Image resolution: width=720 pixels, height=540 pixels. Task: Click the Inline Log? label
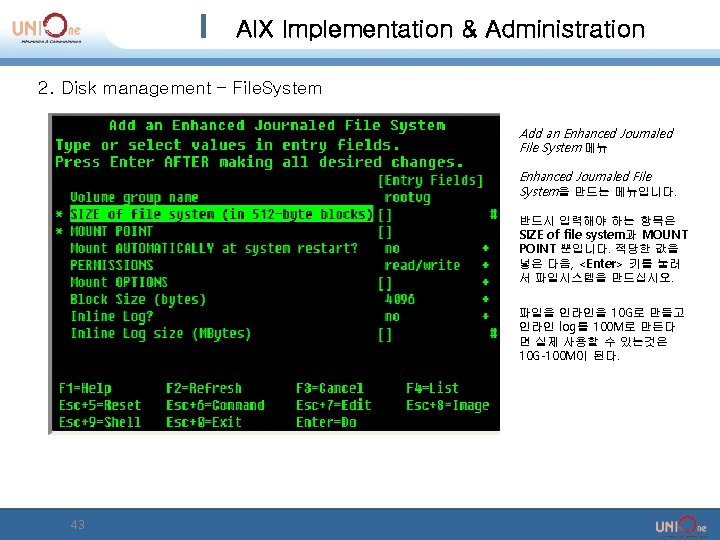(x=112, y=317)
